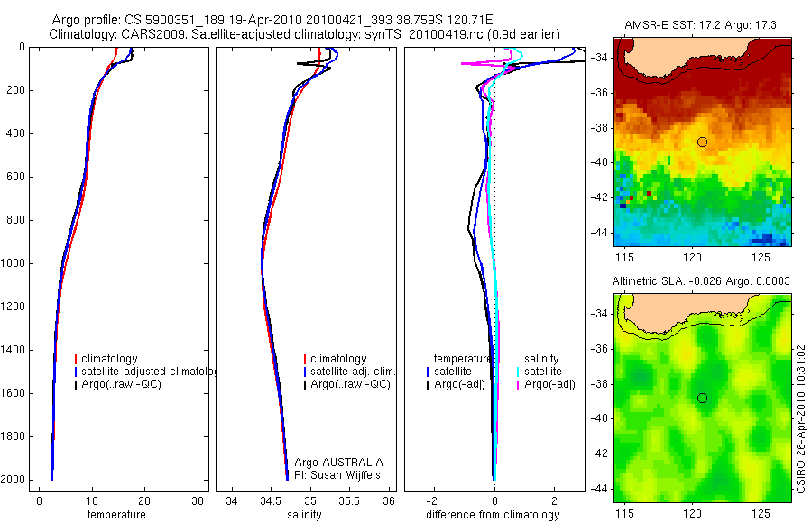
Task: Click the temperature x-axis label
Action: point(116,515)
